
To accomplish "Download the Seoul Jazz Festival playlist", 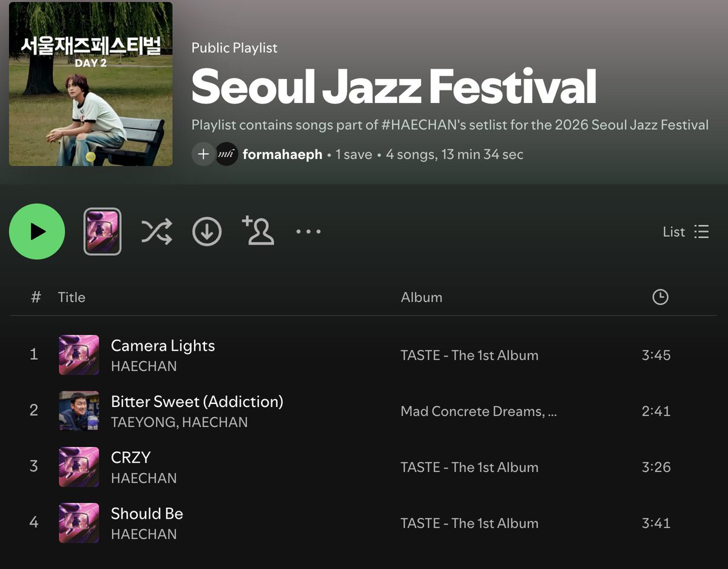I will point(207,232).
